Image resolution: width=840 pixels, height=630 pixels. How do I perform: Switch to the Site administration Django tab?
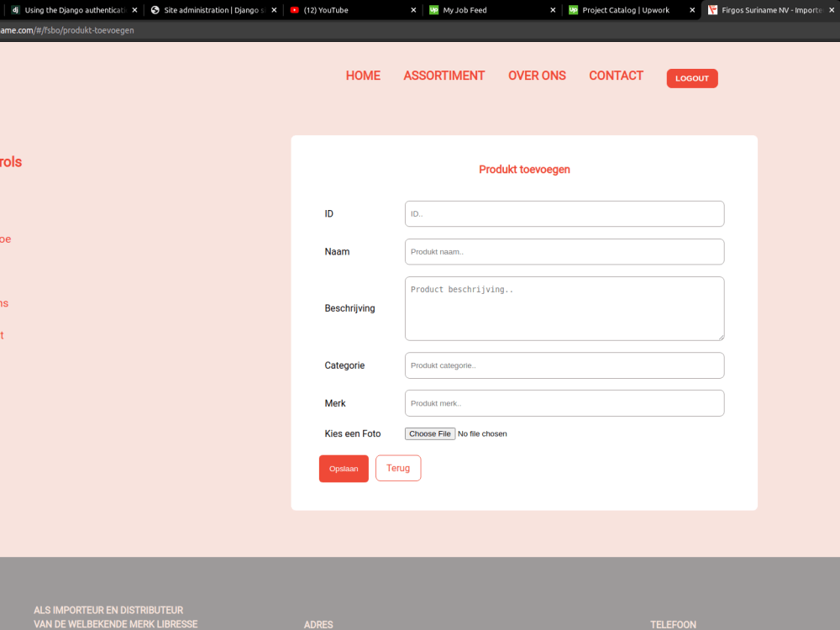pyautogui.click(x=214, y=10)
